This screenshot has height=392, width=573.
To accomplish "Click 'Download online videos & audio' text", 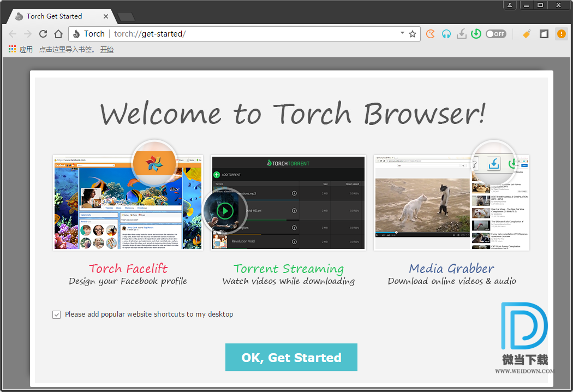I will (x=452, y=281).
